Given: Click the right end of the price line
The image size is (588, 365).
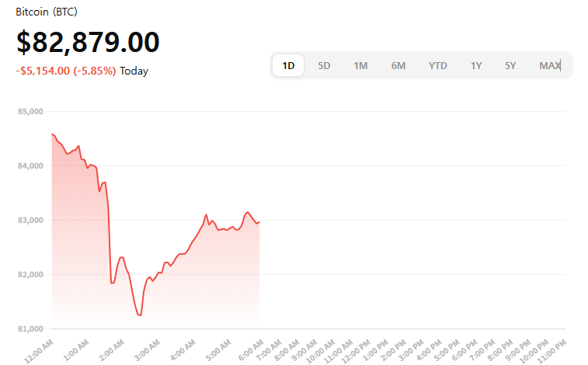Looking at the screenshot, I should pos(259,222).
